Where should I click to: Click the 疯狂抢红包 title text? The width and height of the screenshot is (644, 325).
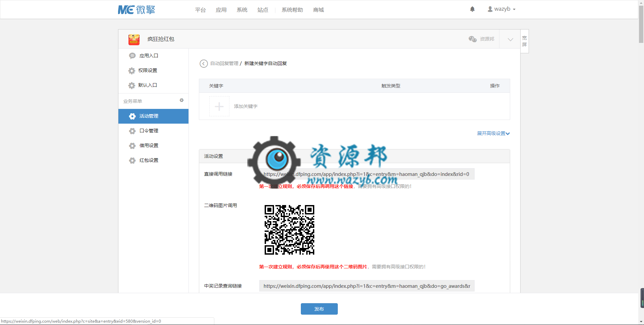[161, 39]
